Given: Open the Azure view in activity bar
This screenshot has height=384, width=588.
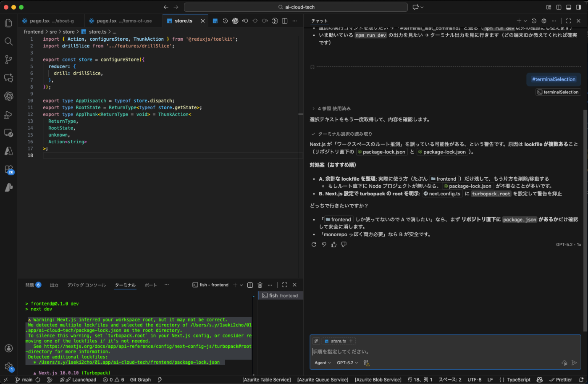Looking at the screenshot, I should [x=8, y=151].
